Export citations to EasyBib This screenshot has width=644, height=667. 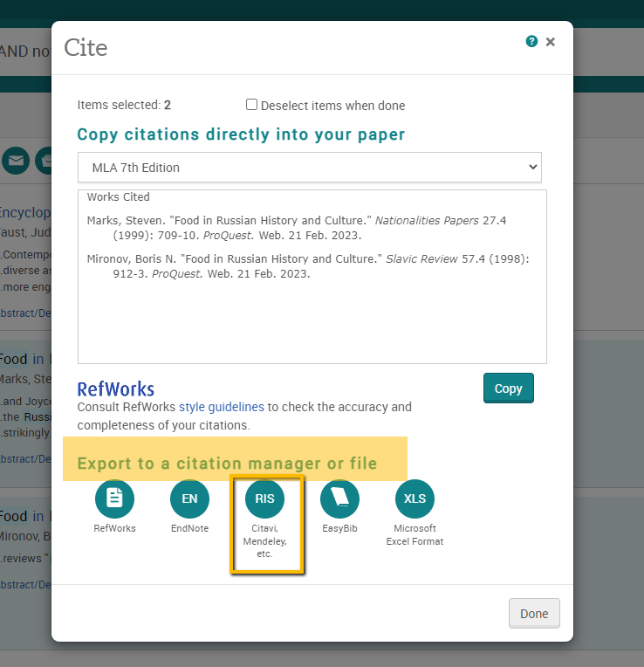(339, 499)
